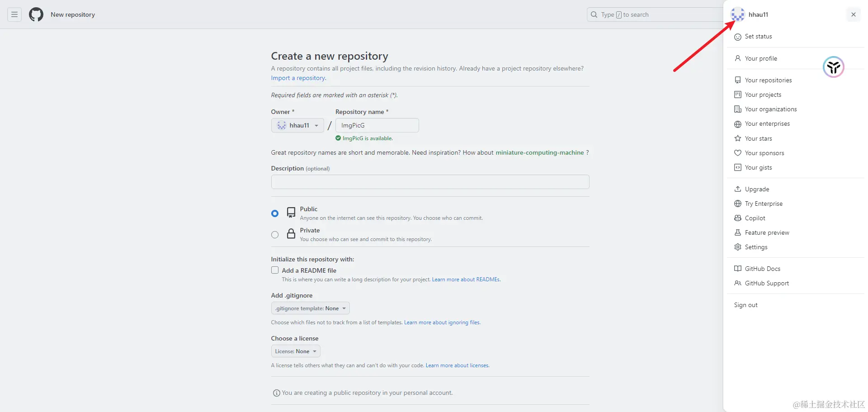Click the Your gists code icon
Screen dimensions: 868x412
(738, 167)
